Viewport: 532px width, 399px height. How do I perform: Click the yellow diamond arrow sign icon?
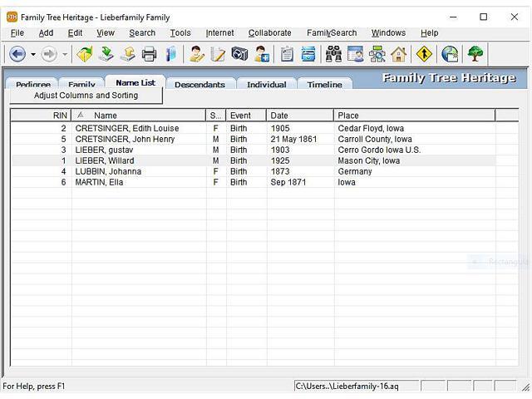tap(425, 54)
